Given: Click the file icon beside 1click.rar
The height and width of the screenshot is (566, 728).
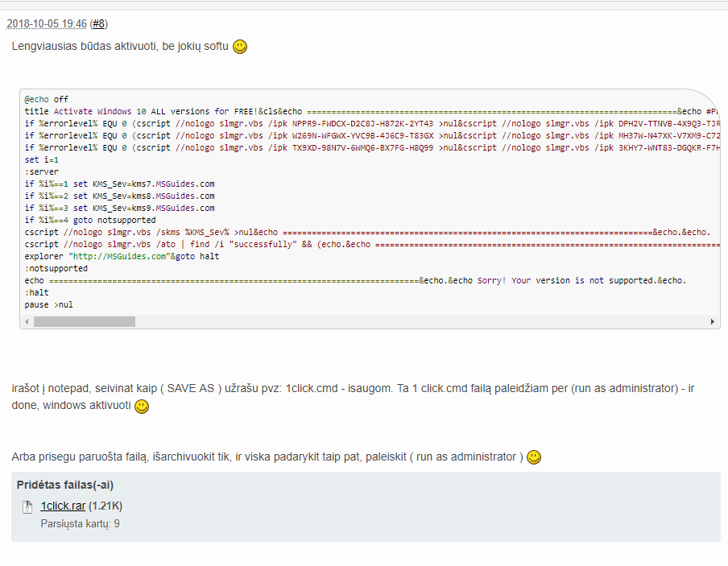Looking at the screenshot, I should coord(27,506).
